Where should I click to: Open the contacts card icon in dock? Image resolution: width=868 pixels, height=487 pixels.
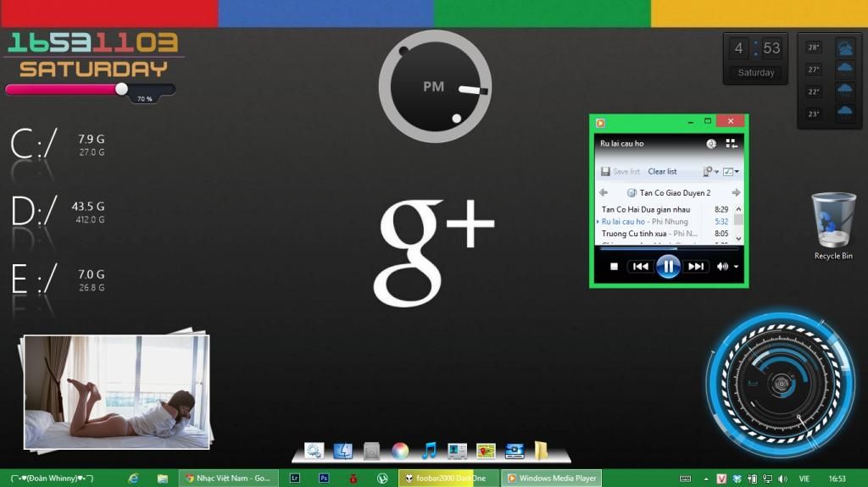coord(457,451)
